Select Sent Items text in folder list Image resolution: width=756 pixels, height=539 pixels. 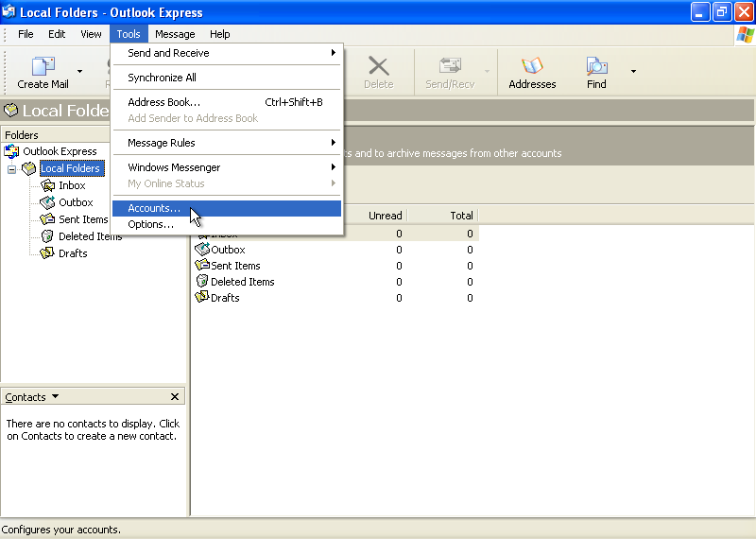tap(235, 266)
